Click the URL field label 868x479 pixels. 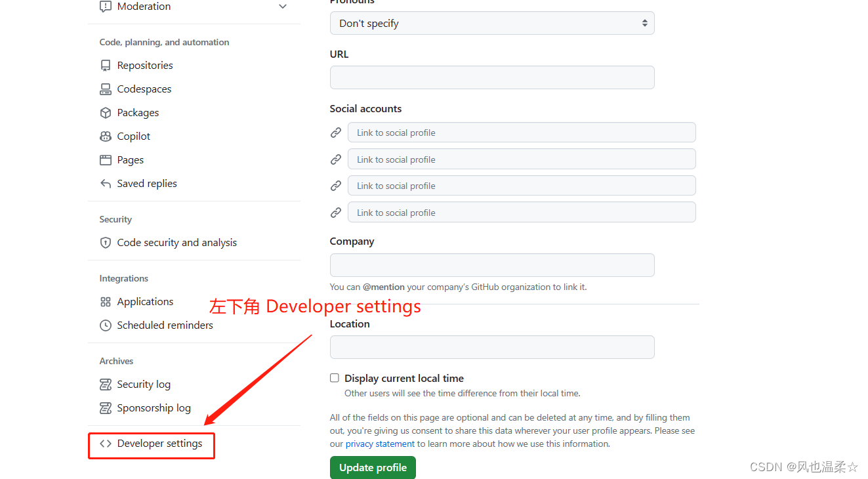pyautogui.click(x=339, y=54)
